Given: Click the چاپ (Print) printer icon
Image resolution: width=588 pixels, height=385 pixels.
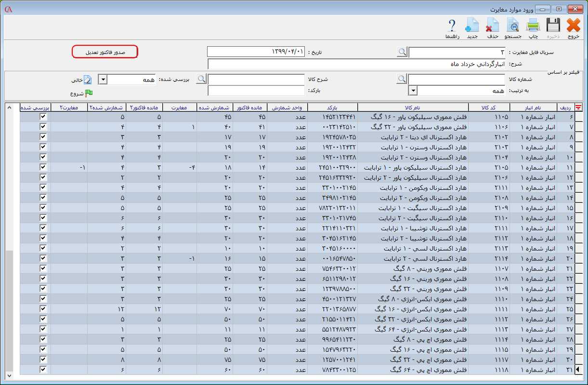Looking at the screenshot, I should coord(533,27).
